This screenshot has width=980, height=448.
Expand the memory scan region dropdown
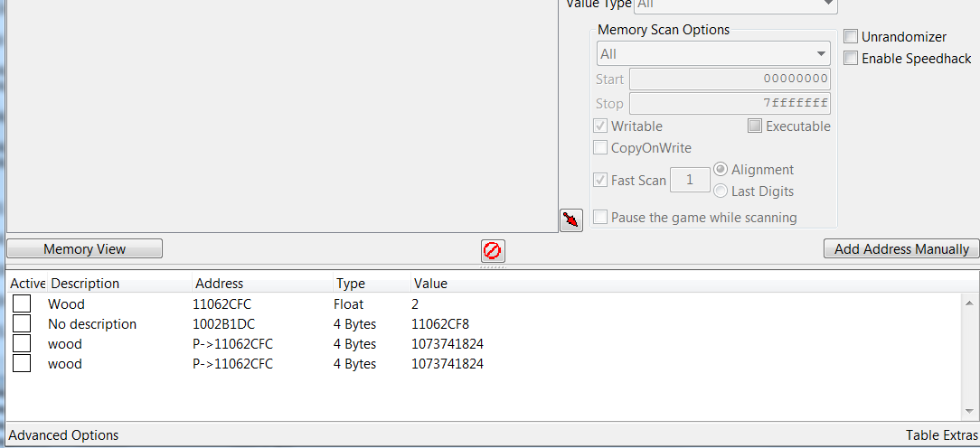coord(712,54)
